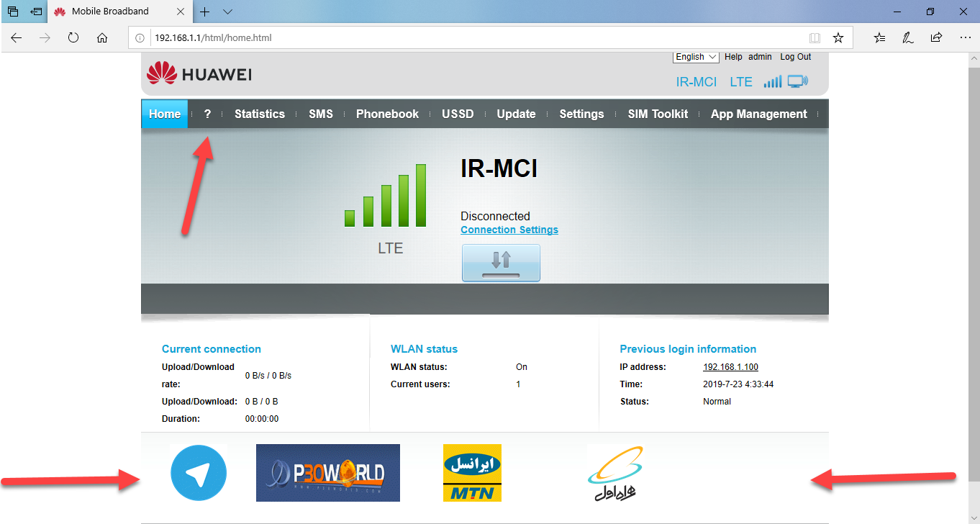
Task: Click the page vertical scrollbar
Action: [x=974, y=275]
